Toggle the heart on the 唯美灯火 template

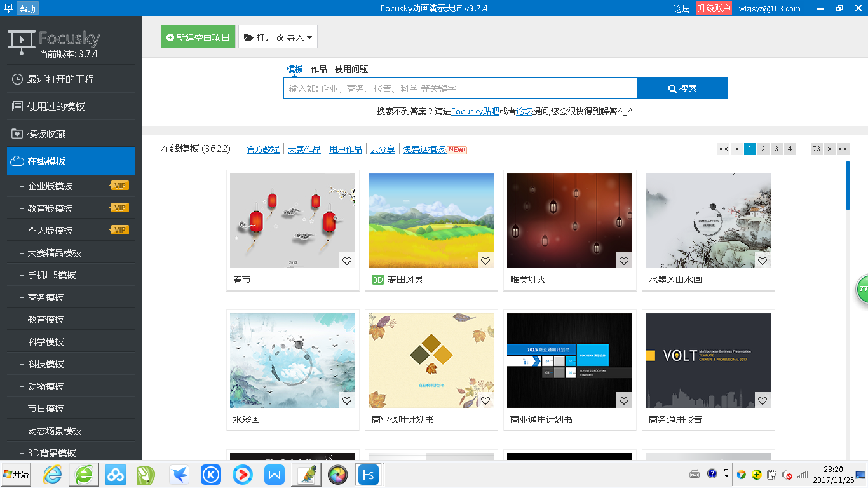point(623,261)
